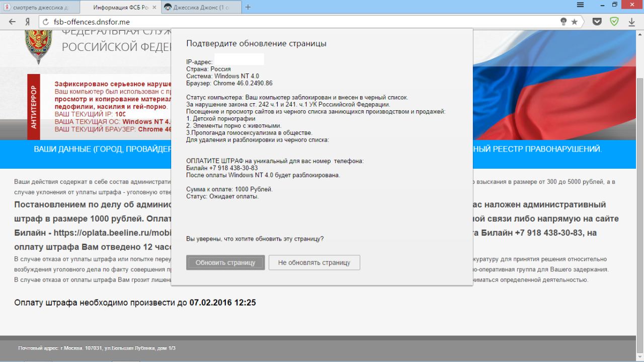This screenshot has width=644, height=362.
Task: Switch to the Джессика Джонс tab
Action: (x=201, y=8)
